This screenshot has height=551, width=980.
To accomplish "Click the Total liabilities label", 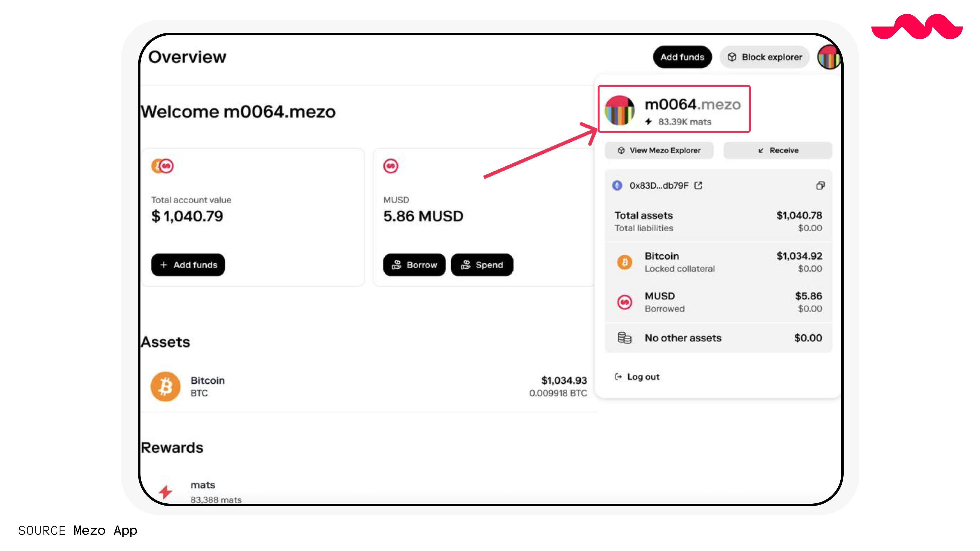I will pos(644,228).
